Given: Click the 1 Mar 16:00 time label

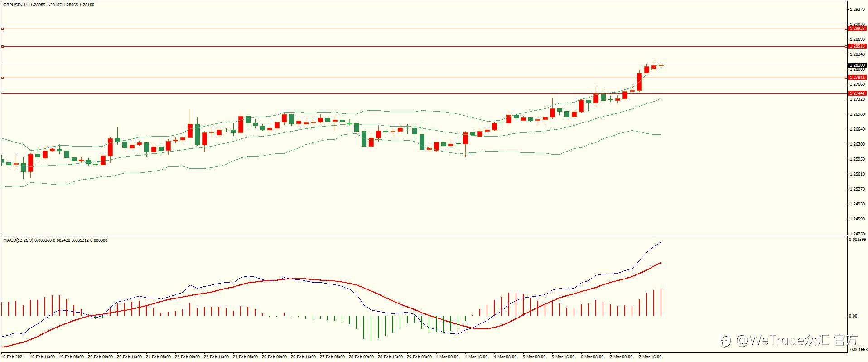Looking at the screenshot, I should tap(476, 357).
